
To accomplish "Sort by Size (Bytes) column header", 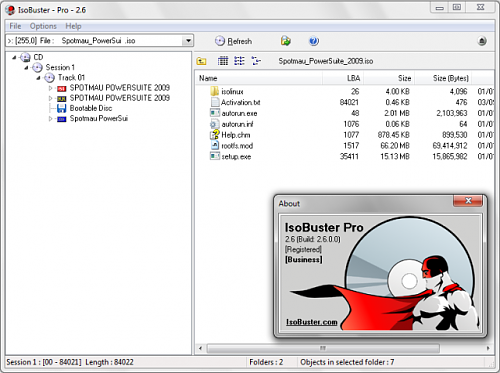I will coord(443,78).
